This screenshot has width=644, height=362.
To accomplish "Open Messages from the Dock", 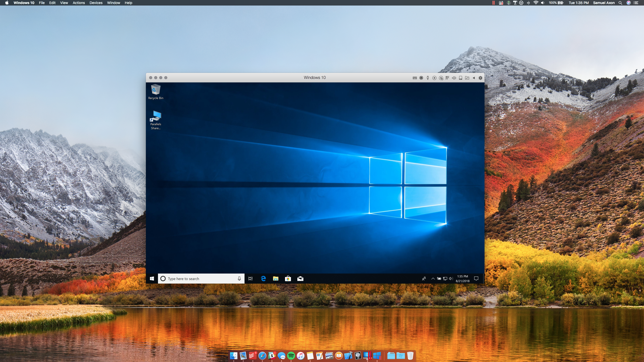I will click(x=281, y=355).
